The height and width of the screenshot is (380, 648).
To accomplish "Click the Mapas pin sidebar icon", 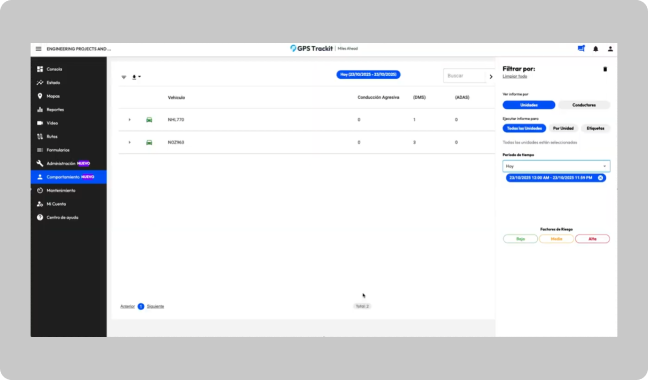I will pos(40,96).
